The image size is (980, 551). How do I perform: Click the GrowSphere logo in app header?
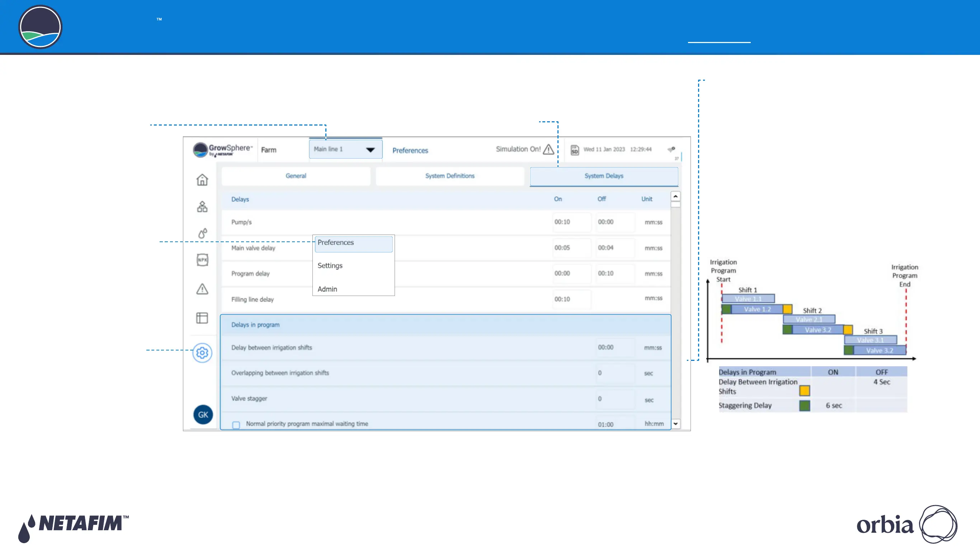click(222, 150)
